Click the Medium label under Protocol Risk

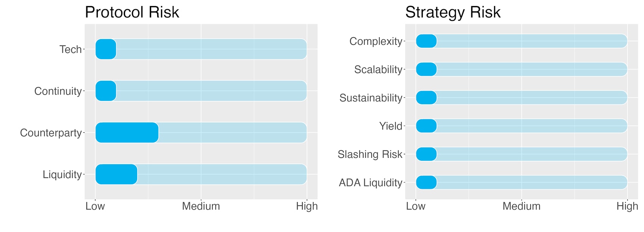click(x=201, y=206)
